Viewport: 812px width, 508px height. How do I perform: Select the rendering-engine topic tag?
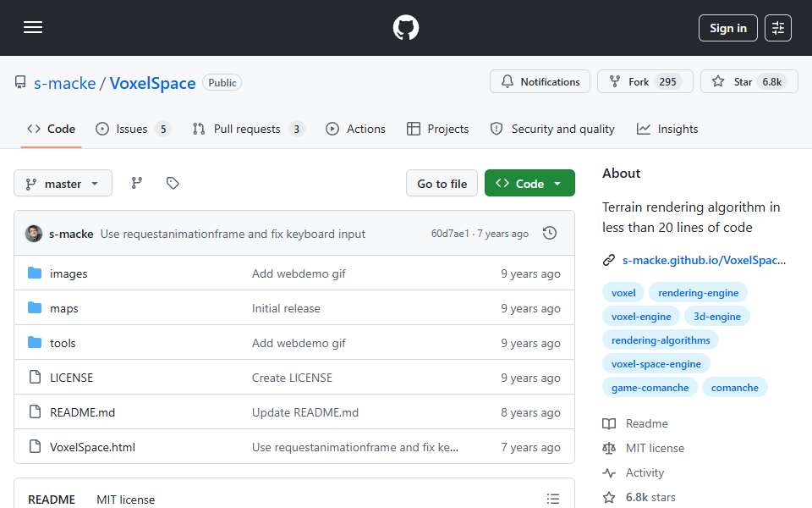click(x=698, y=293)
